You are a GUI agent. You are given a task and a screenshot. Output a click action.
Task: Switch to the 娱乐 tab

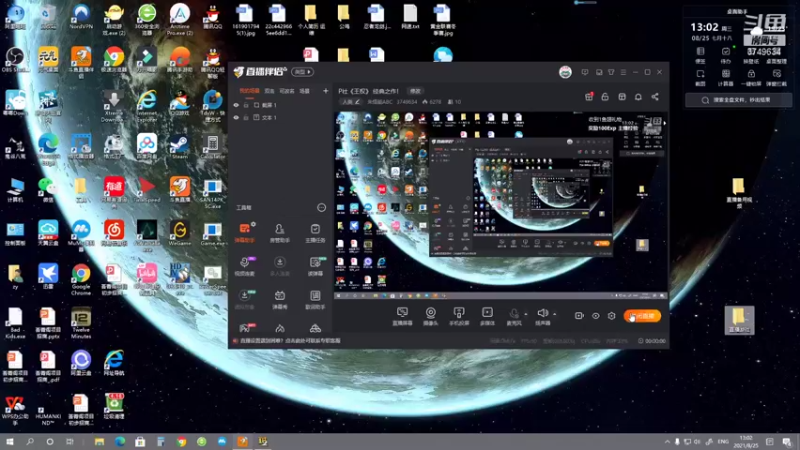coord(269,91)
